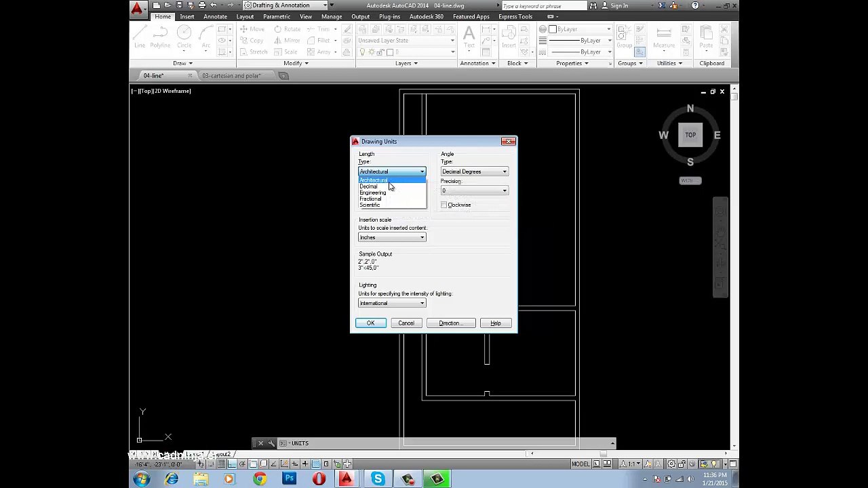Open the Angle Precision dropdown

(x=474, y=190)
